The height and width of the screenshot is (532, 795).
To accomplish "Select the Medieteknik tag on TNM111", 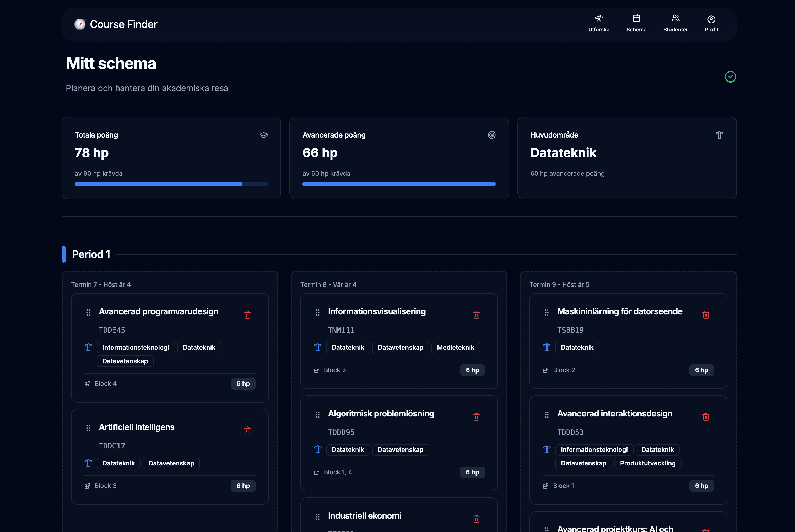I will pyautogui.click(x=456, y=347).
